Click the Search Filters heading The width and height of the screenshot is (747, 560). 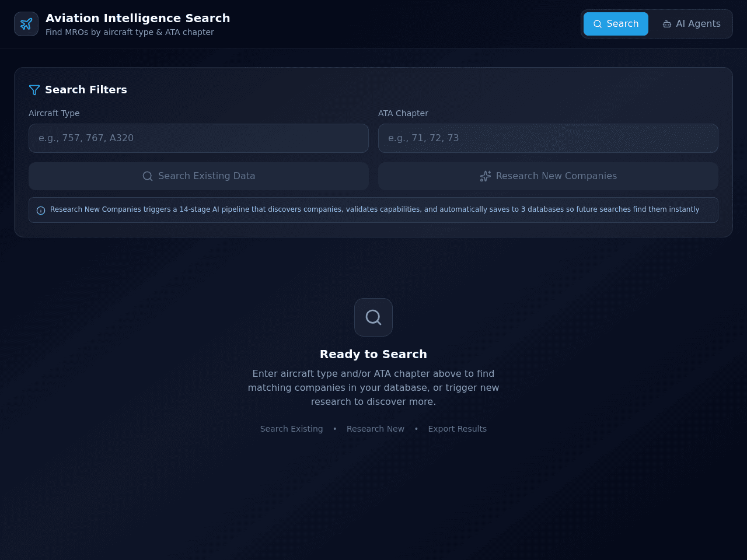86,90
